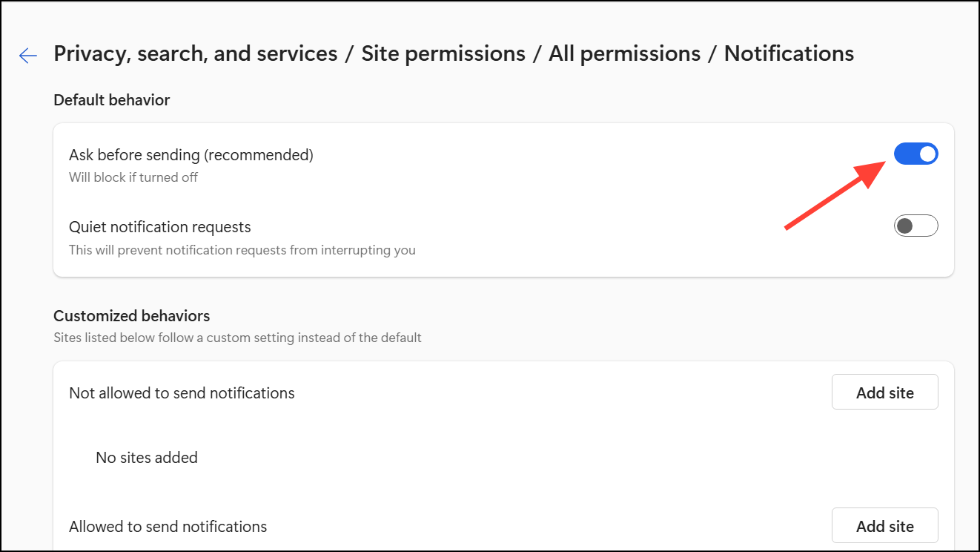This screenshot has width=980, height=552.
Task: Enable the 'Quiet notification requests' toggle
Action: pos(916,226)
